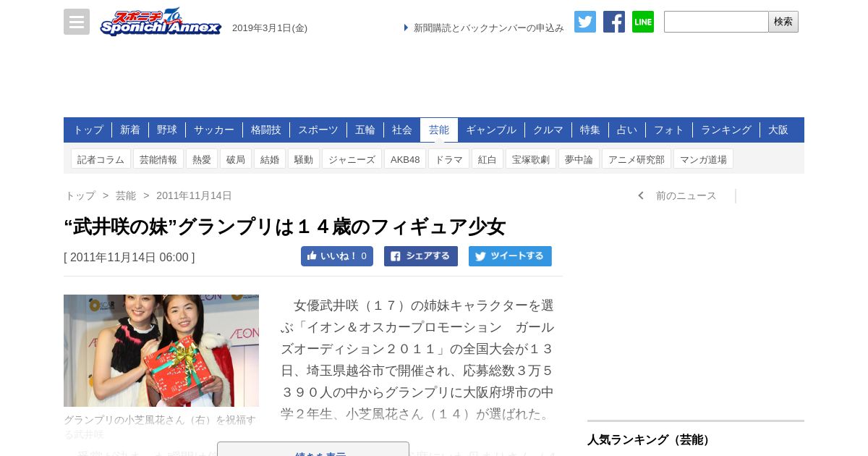Open the 芸能情報 sub-category
The width and height of the screenshot is (868, 456).
coord(158,159)
